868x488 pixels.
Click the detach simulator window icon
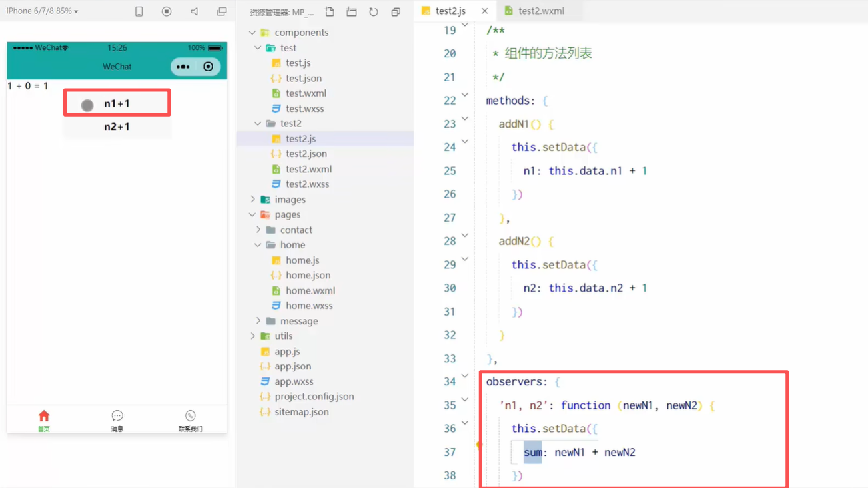click(x=222, y=11)
